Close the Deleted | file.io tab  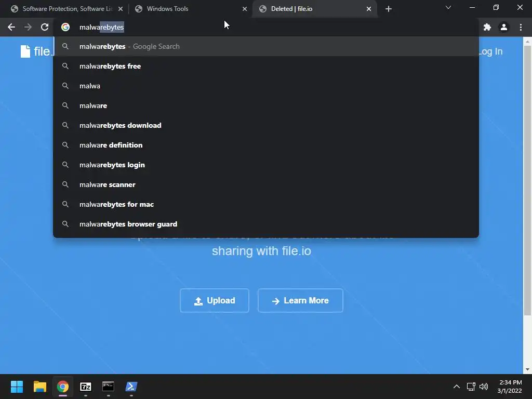click(x=369, y=9)
